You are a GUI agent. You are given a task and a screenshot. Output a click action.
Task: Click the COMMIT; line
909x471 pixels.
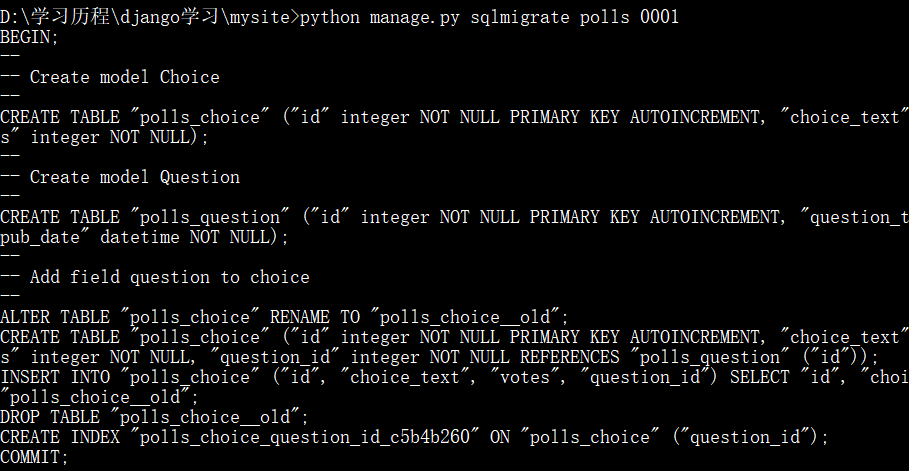(34, 457)
